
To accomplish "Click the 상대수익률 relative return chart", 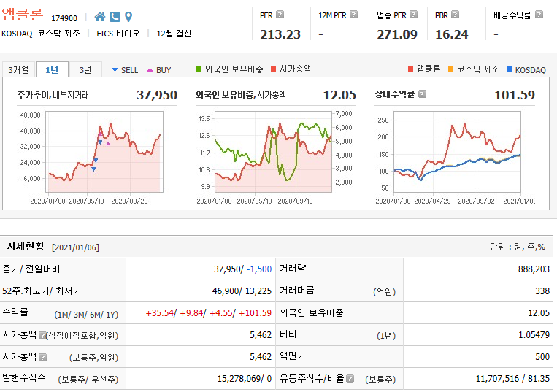I will coord(457,152).
